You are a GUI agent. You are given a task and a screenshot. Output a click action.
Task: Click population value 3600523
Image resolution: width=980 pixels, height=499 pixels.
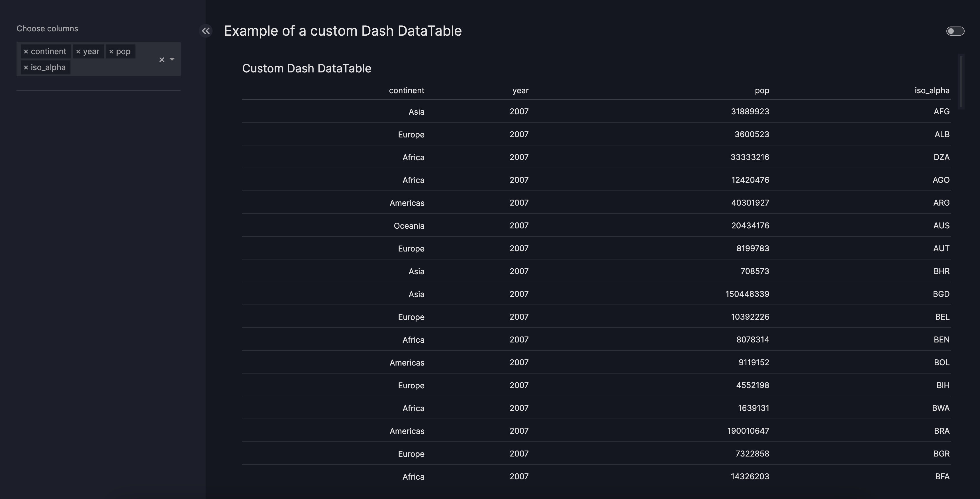pos(752,135)
